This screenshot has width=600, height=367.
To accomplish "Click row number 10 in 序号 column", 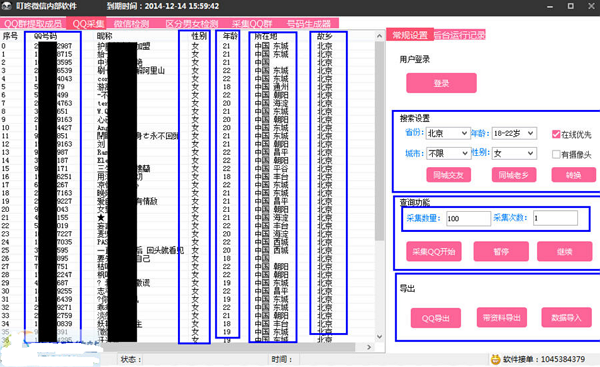I will click(x=5, y=128).
